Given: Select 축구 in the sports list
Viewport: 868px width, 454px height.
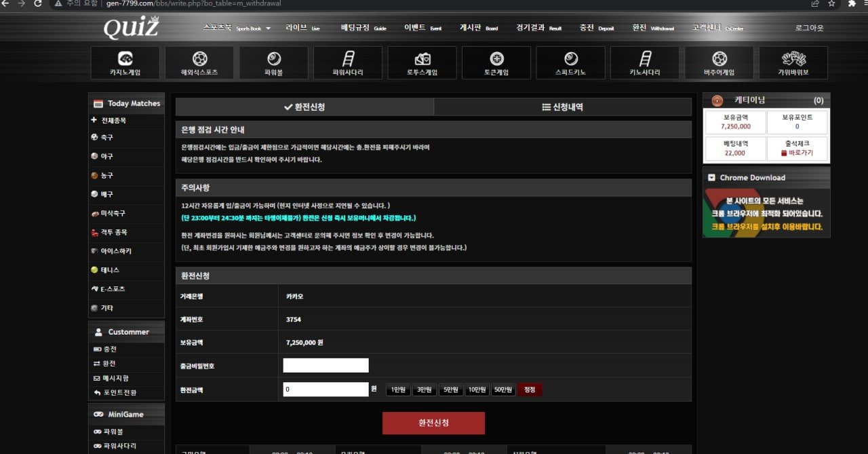Looking at the screenshot, I should tap(107, 137).
